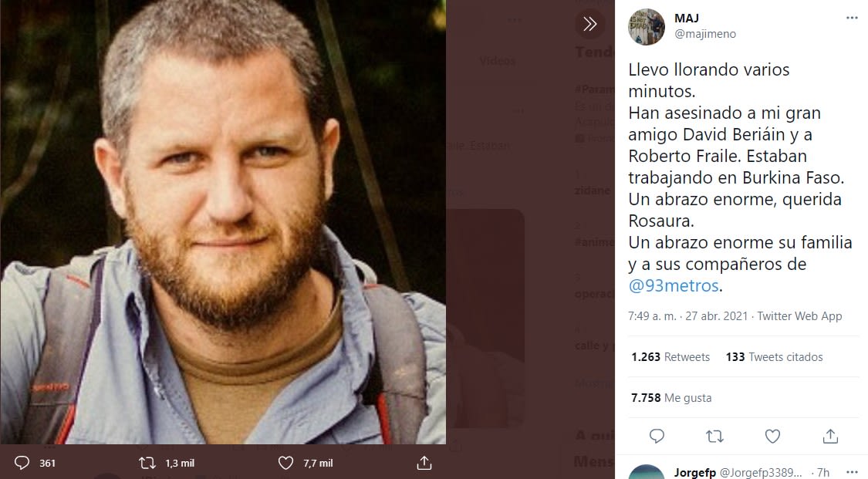Viewport: 868px width, 479px height.
Task: Open the retweet menu in the sidebar
Action: (714, 437)
